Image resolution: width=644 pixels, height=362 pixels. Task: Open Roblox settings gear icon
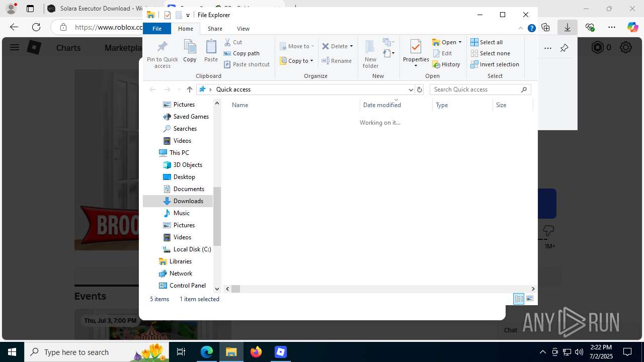(x=626, y=48)
